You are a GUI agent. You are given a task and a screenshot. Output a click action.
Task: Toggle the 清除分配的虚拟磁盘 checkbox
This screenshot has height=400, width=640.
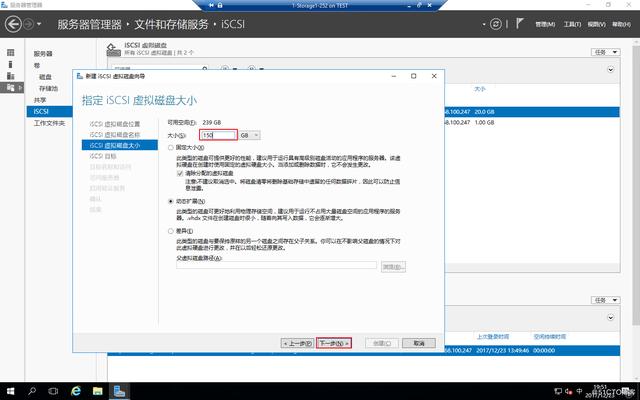[x=180, y=173]
